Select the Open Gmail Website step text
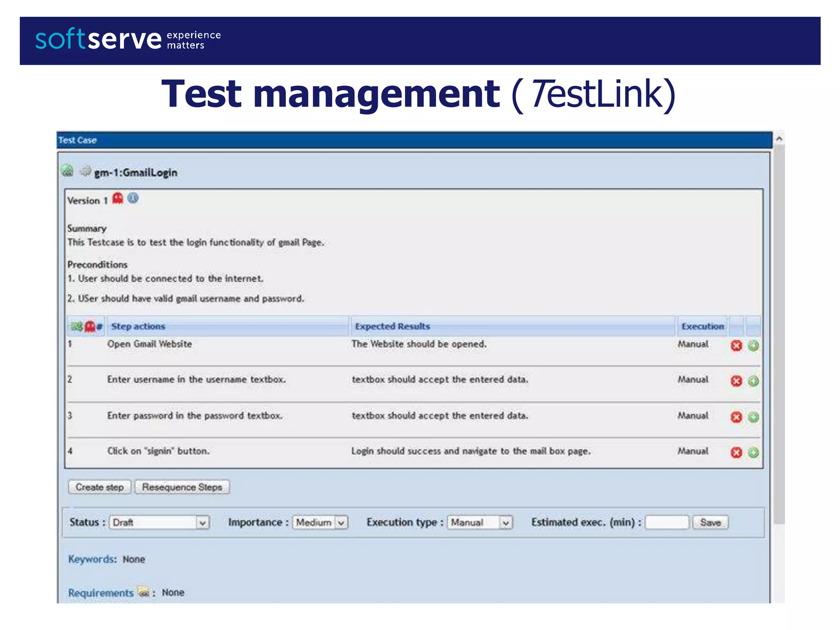The height and width of the screenshot is (630, 840). click(150, 344)
